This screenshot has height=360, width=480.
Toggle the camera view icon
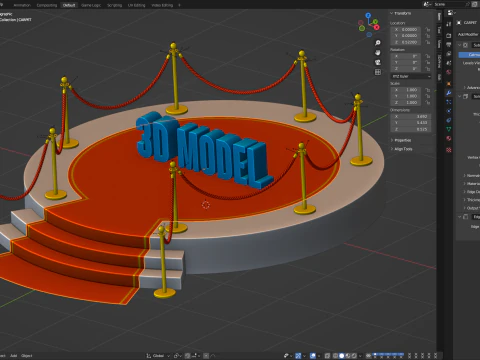click(378, 62)
